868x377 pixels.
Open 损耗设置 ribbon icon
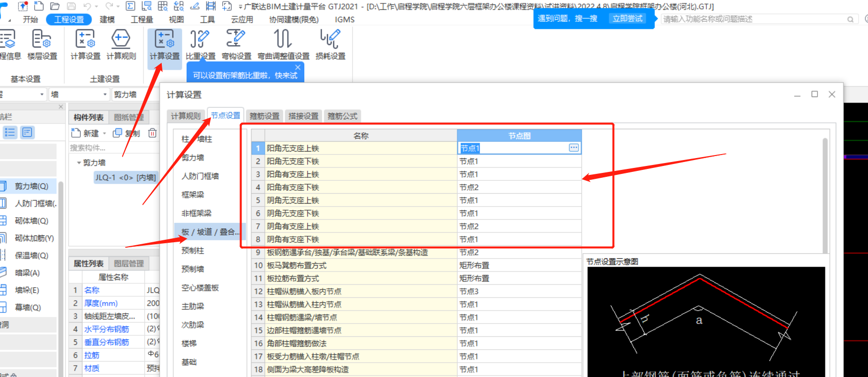click(331, 45)
